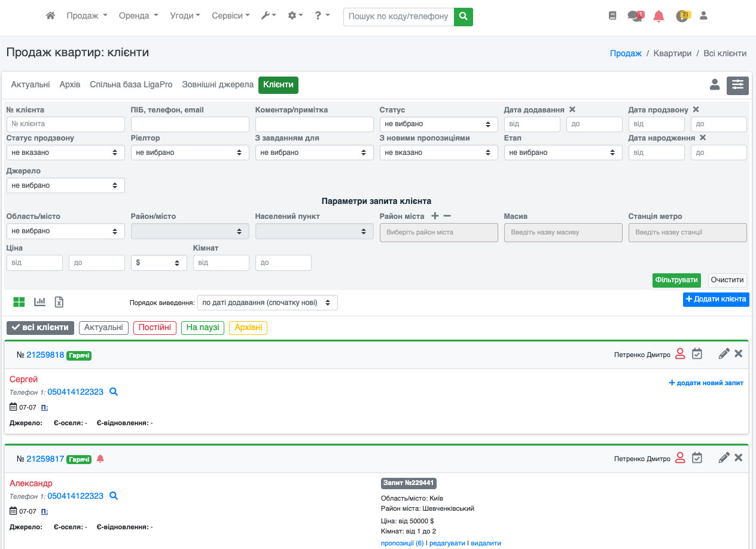Viewport: 756px width, 549px height.
Task: Switch to grid tile view icon
Action: [19, 302]
